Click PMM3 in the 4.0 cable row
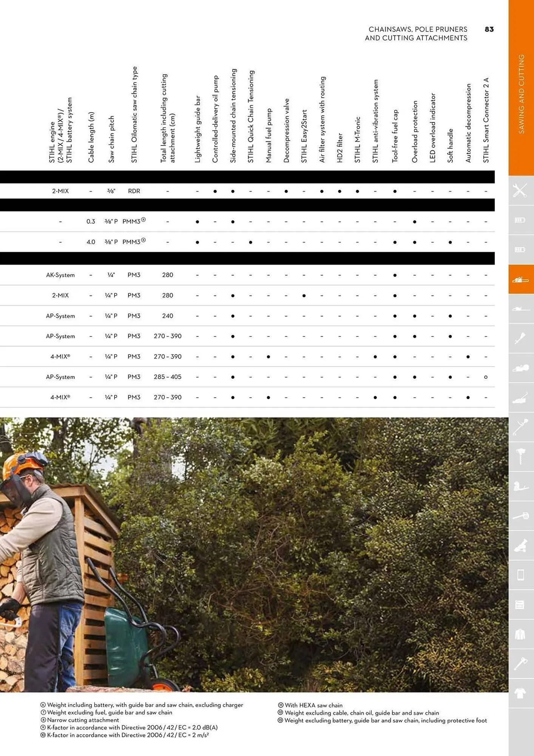The height and width of the screenshot is (756, 534). pos(134,242)
